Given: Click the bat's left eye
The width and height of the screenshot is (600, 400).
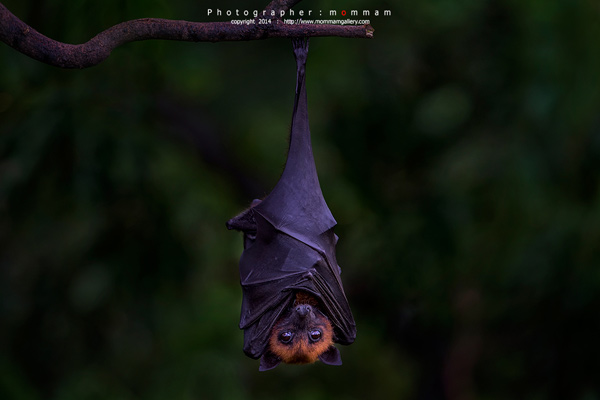Looking at the screenshot, I should [x=286, y=336].
